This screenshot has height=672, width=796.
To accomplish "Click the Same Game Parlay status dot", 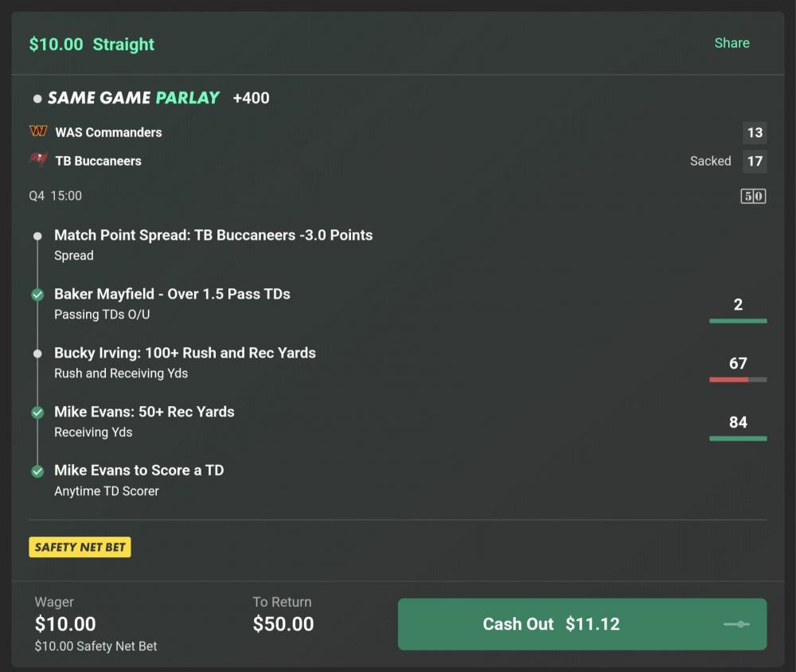I will (x=37, y=98).
